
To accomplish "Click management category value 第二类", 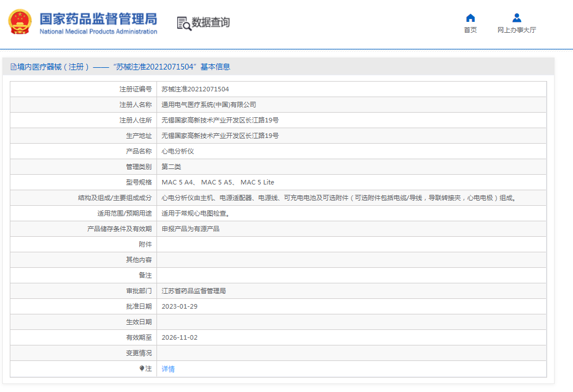I will (171, 167).
